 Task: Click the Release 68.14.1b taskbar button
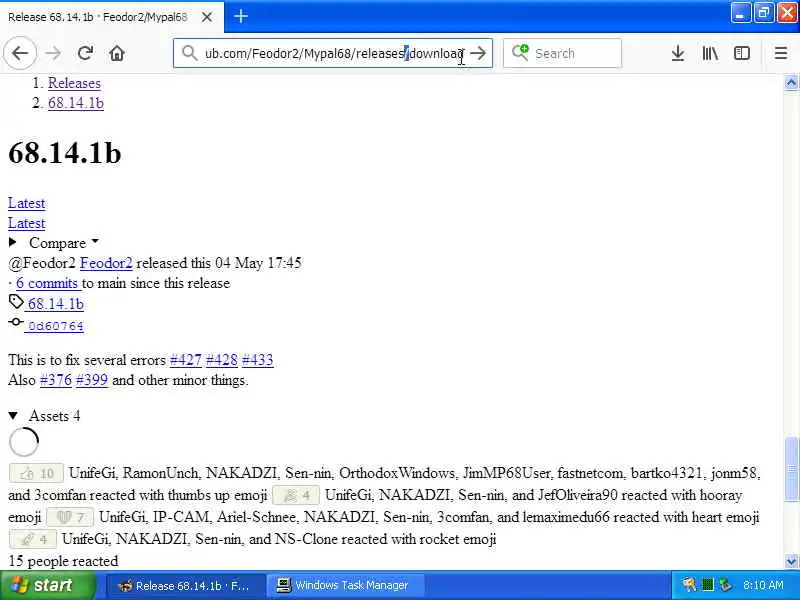click(x=185, y=585)
